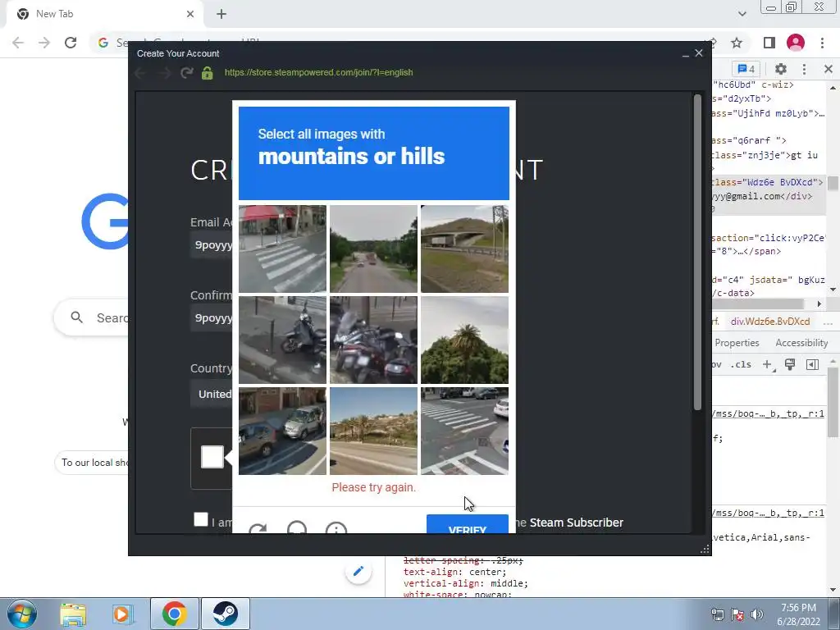Click the DOM tree horizontal scrollbar arrow
This screenshot has height=630, width=840.
coord(819,304)
